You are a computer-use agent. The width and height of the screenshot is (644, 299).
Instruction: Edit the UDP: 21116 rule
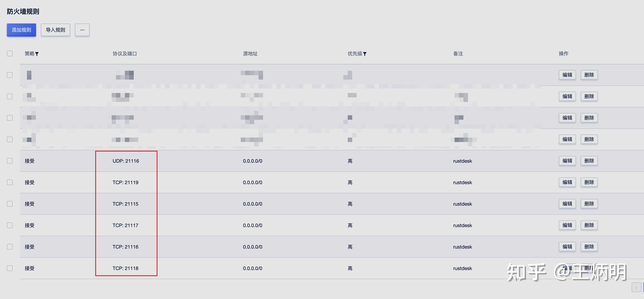567,161
